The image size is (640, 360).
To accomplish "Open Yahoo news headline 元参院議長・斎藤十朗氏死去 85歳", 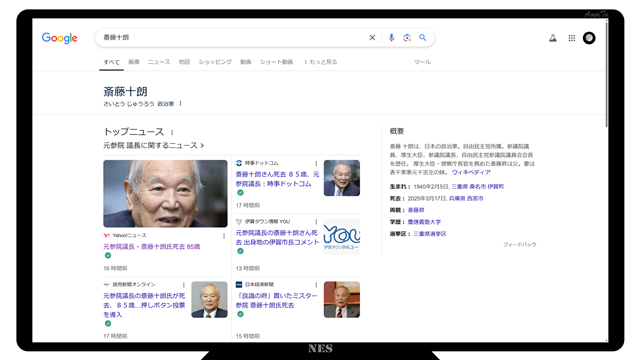I will pyautogui.click(x=152, y=247).
